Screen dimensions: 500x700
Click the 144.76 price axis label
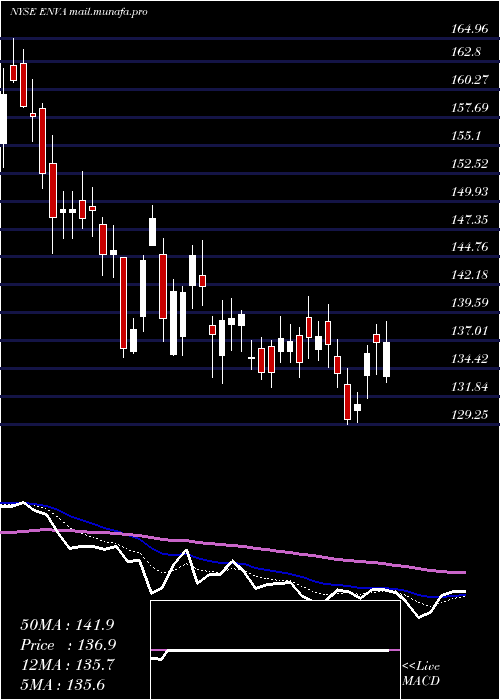[470, 247]
